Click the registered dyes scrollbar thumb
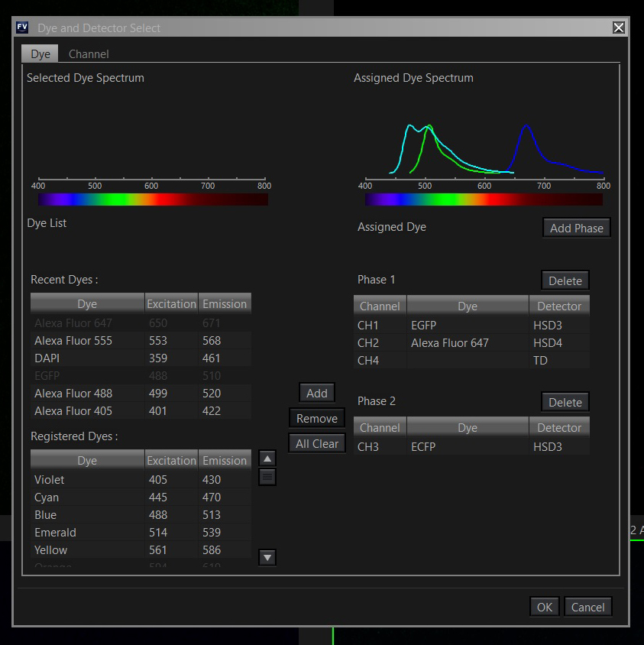 (x=267, y=477)
